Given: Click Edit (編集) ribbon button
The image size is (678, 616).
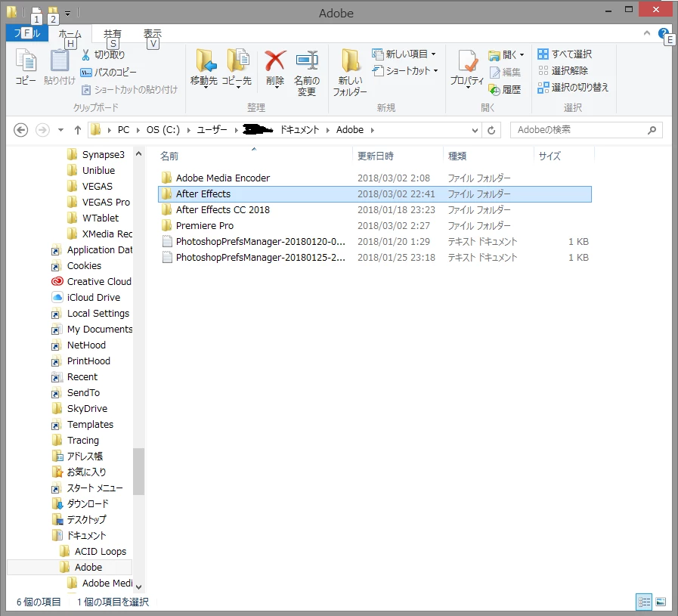Looking at the screenshot, I should (505, 73).
